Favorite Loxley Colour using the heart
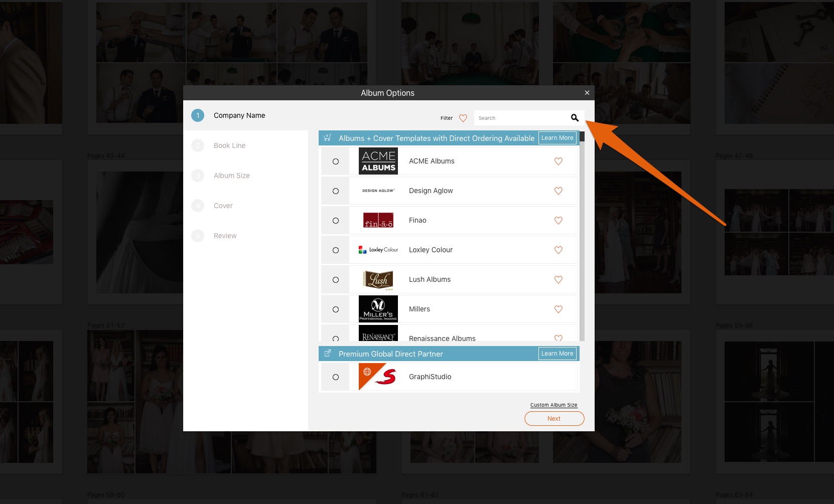834x504 pixels. pyautogui.click(x=558, y=250)
